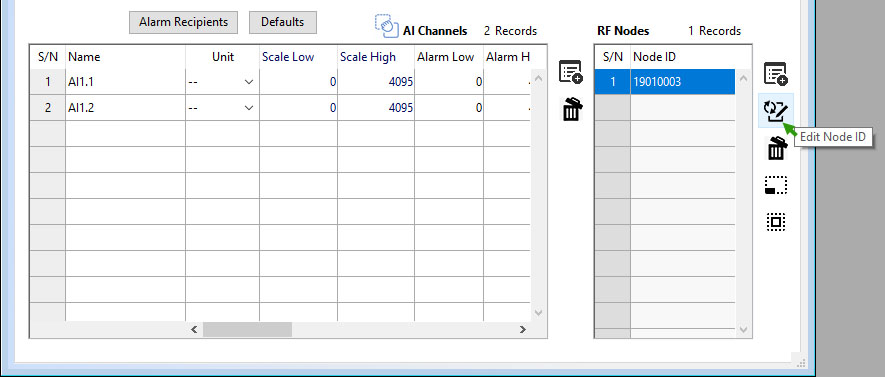Screen dimensions: 885x377
Task: Select row number 1 in AI Channels
Action: point(47,82)
